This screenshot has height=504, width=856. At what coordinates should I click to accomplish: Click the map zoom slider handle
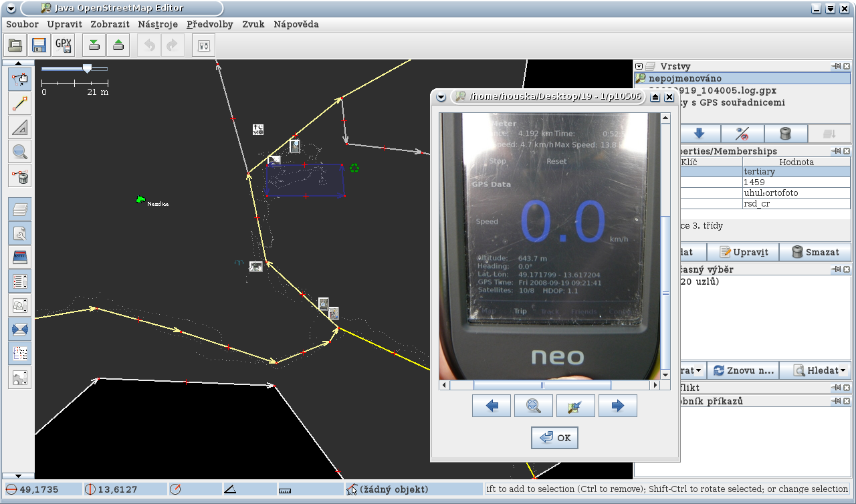(x=87, y=68)
